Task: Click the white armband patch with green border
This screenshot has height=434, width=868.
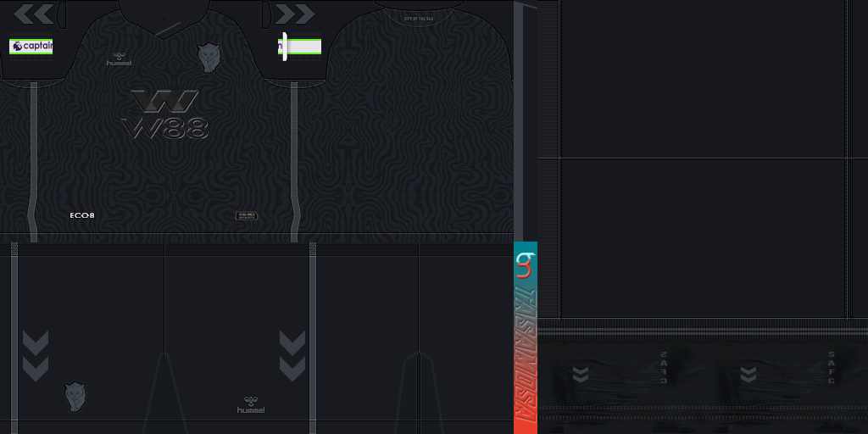Action: 301,47
